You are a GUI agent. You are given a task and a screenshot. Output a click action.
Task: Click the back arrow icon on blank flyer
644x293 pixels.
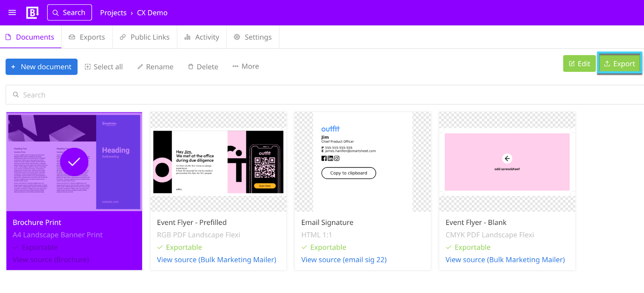[507, 159]
